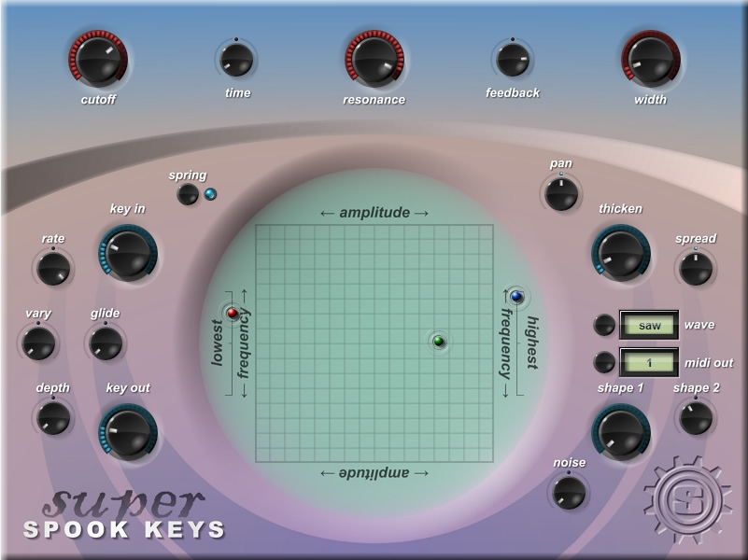The width and height of the screenshot is (748, 560).
Task: Open the midi out channel display
Action: coord(648,363)
